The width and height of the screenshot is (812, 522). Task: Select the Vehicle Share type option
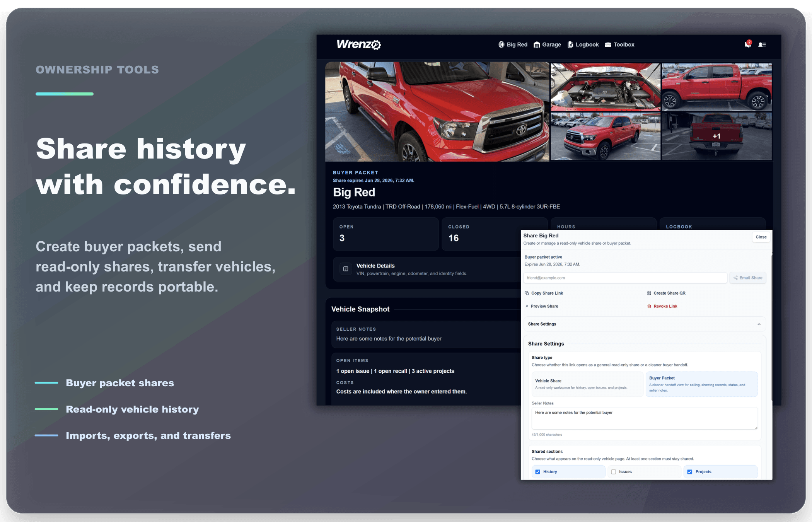(x=587, y=384)
